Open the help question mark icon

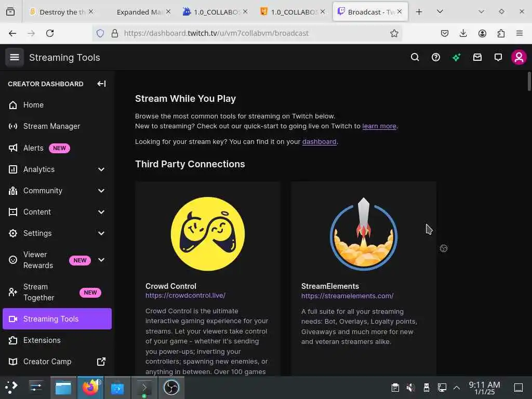pyautogui.click(x=436, y=57)
